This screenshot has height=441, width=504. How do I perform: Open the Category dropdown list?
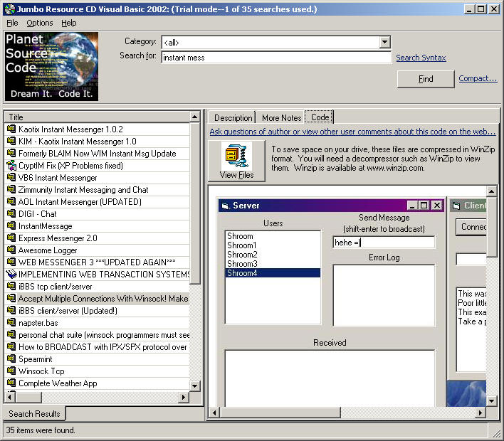384,42
